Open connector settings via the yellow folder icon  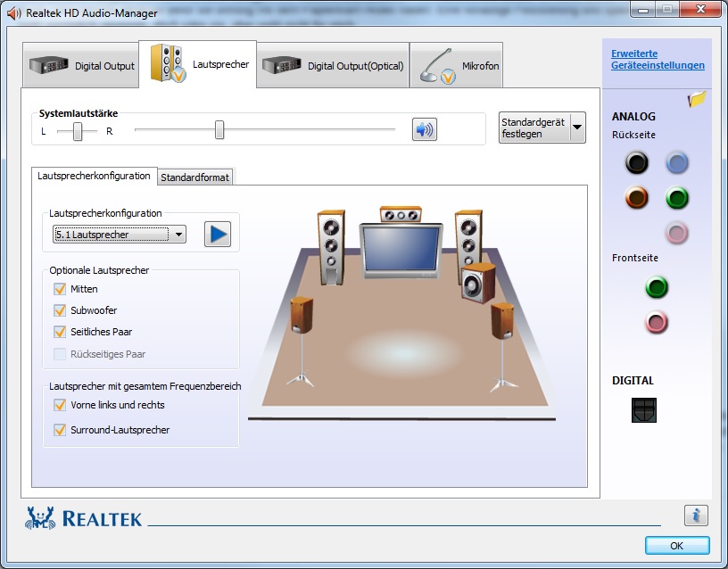pos(697,98)
